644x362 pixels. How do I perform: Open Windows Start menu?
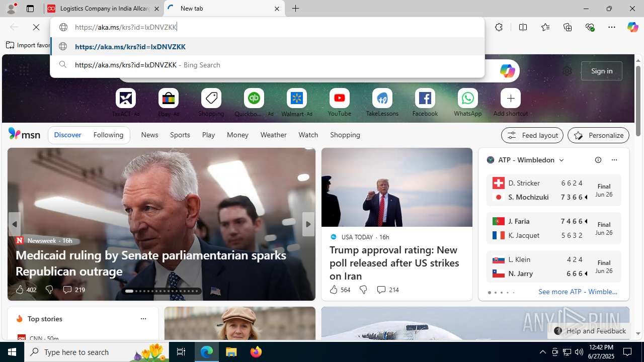coord(12,352)
